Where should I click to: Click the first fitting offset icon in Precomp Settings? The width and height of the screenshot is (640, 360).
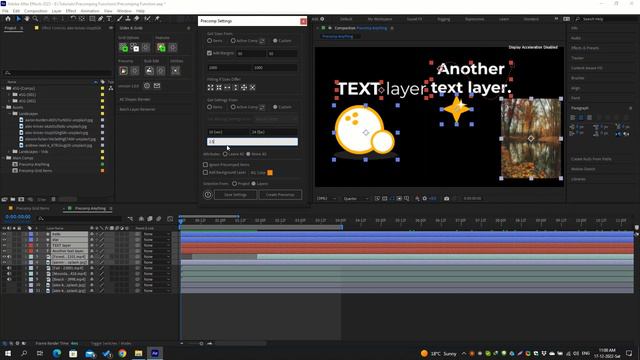pos(211,87)
